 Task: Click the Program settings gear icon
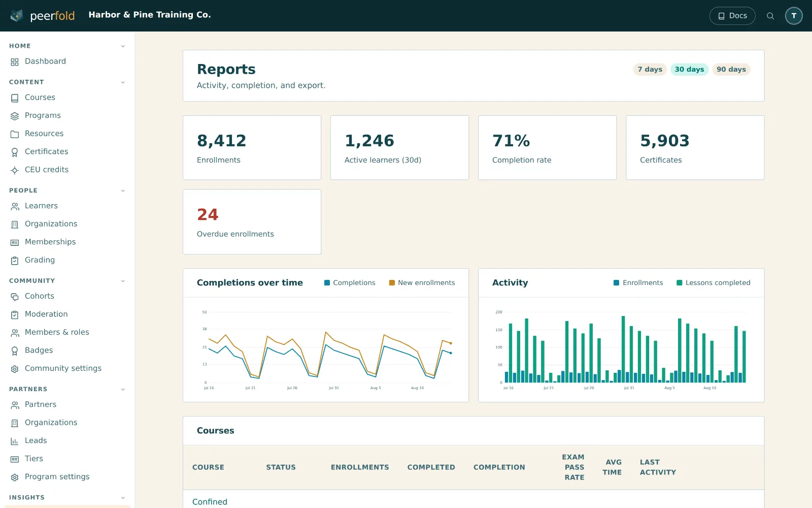tap(15, 477)
